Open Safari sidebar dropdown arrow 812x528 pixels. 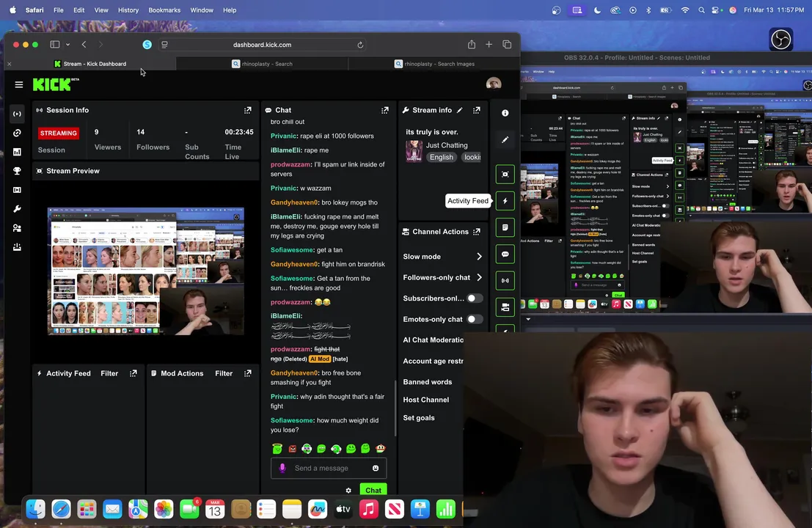67,45
